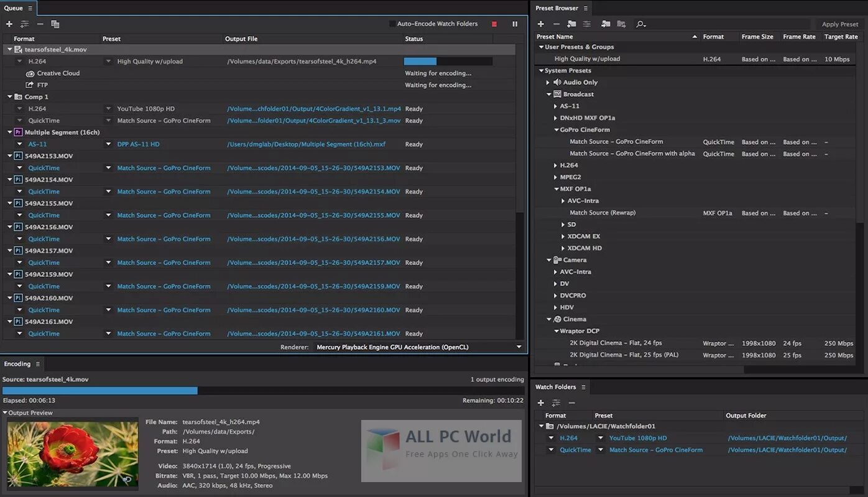Click the FTP upload icon under tearsofsteel_4k.mov
868x497 pixels.
pos(30,85)
